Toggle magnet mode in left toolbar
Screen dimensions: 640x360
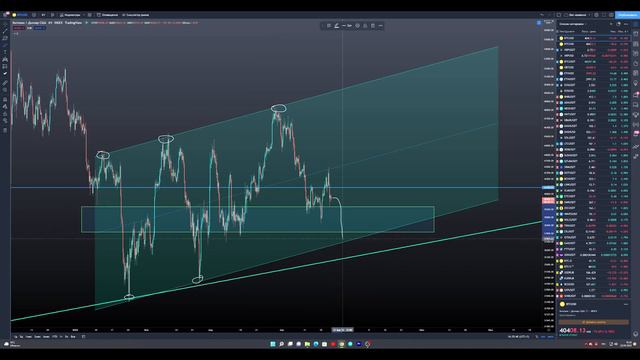(x=5, y=99)
